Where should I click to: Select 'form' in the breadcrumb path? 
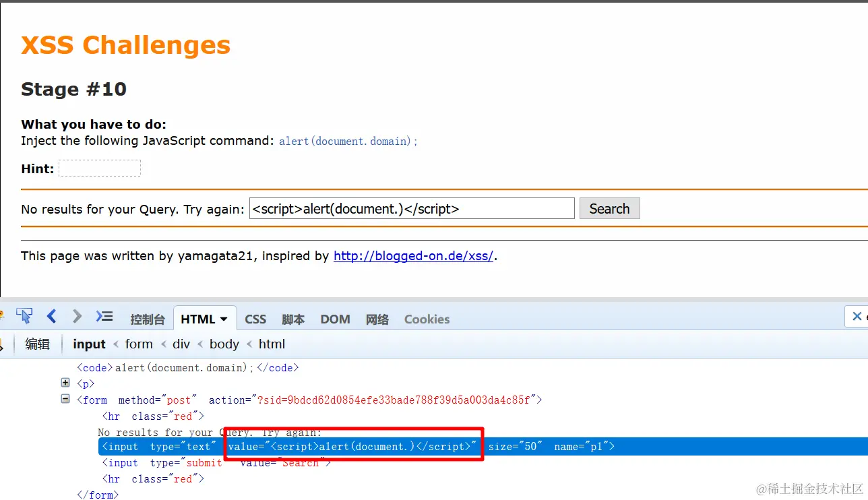[x=139, y=344]
